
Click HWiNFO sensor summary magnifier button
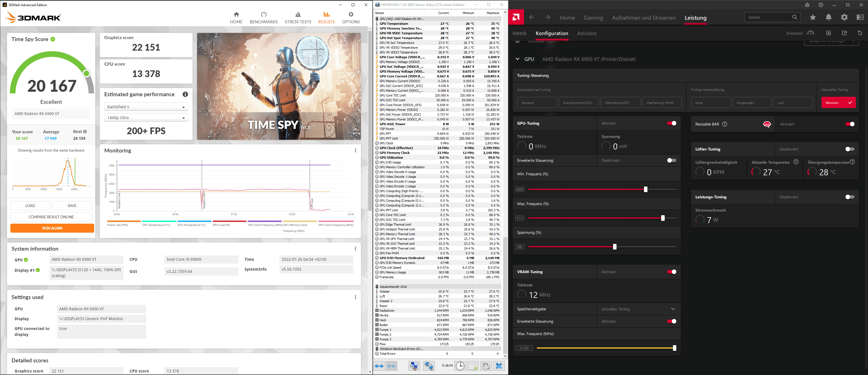click(x=414, y=366)
